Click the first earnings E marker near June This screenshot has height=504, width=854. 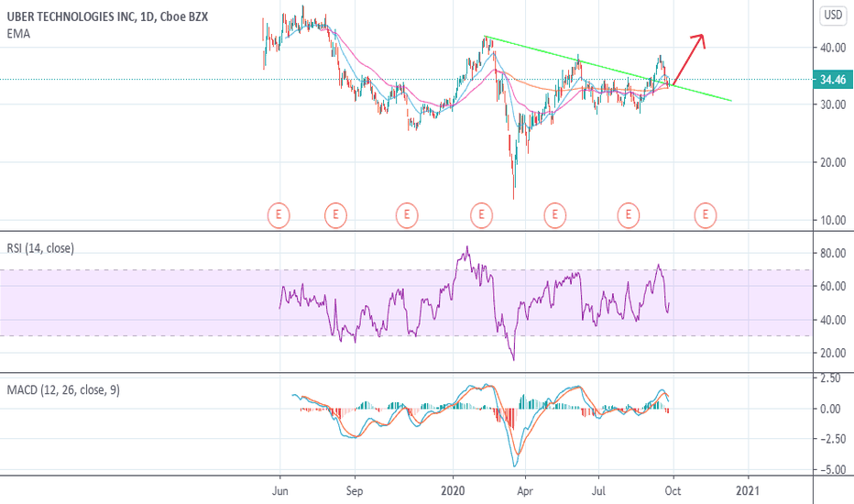tap(279, 214)
